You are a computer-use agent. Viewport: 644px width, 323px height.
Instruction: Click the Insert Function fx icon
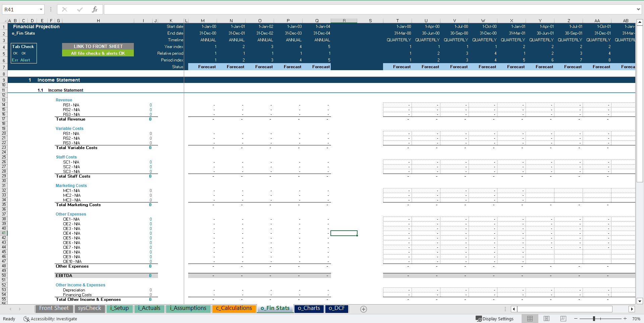(x=95, y=9)
